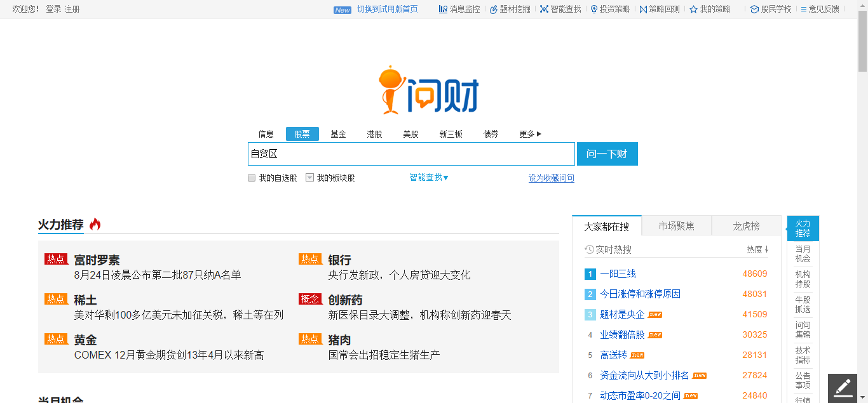
Task: Click the pencil edit icon at bottom right
Action: click(843, 388)
